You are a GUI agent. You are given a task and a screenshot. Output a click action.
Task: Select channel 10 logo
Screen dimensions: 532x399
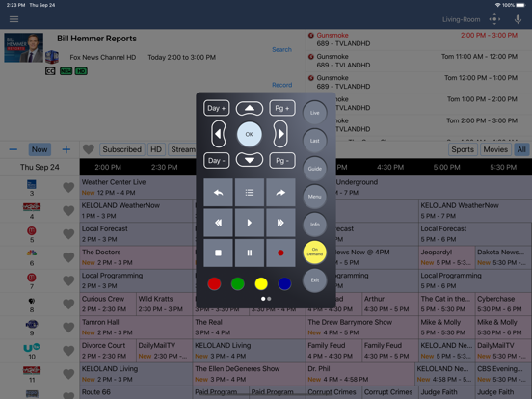32,348
